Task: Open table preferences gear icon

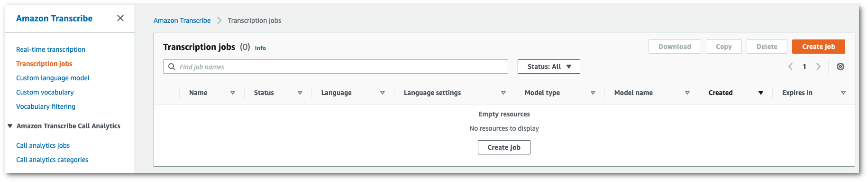Action: [x=841, y=67]
